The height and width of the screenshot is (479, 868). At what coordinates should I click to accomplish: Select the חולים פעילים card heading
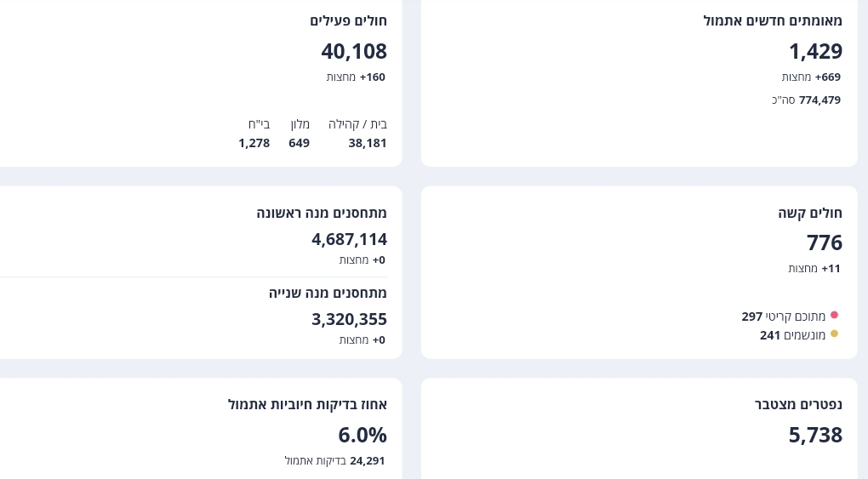click(x=348, y=20)
